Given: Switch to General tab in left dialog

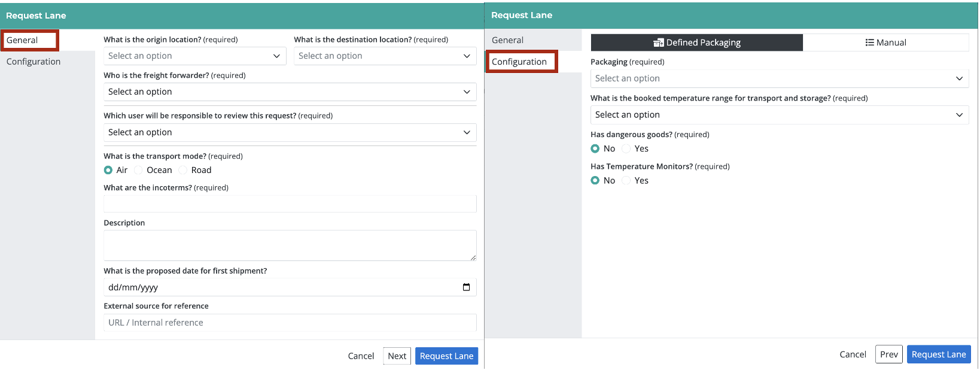Looking at the screenshot, I should click(x=29, y=40).
